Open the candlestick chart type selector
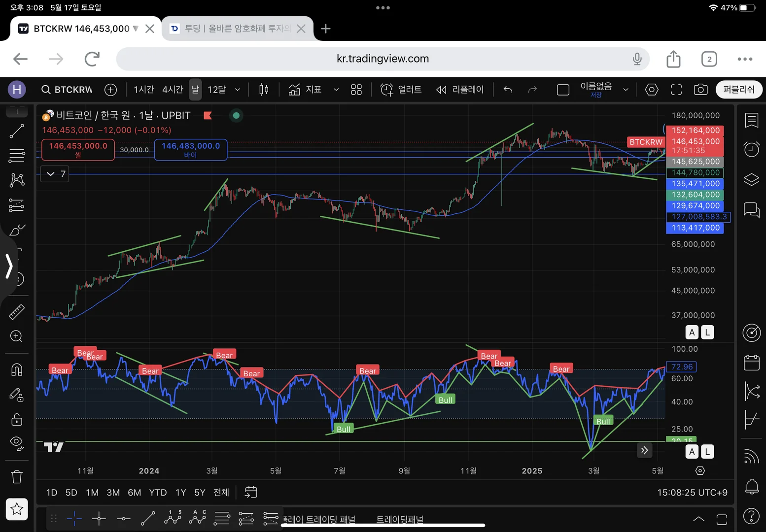 click(x=264, y=90)
